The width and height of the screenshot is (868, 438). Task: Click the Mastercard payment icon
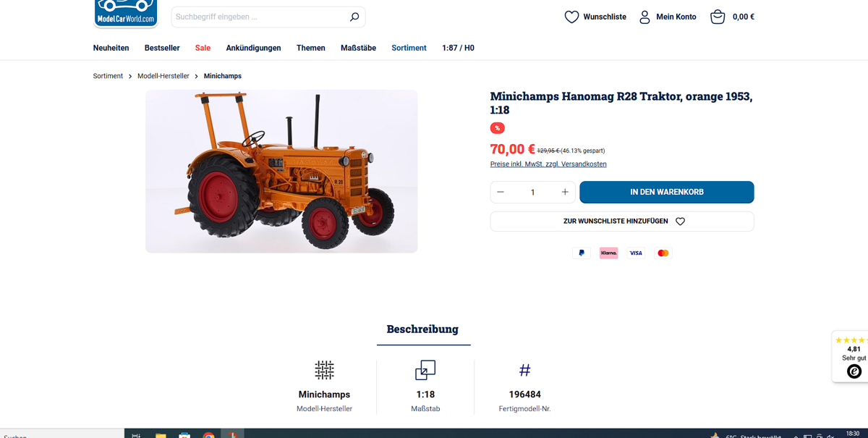(x=663, y=253)
